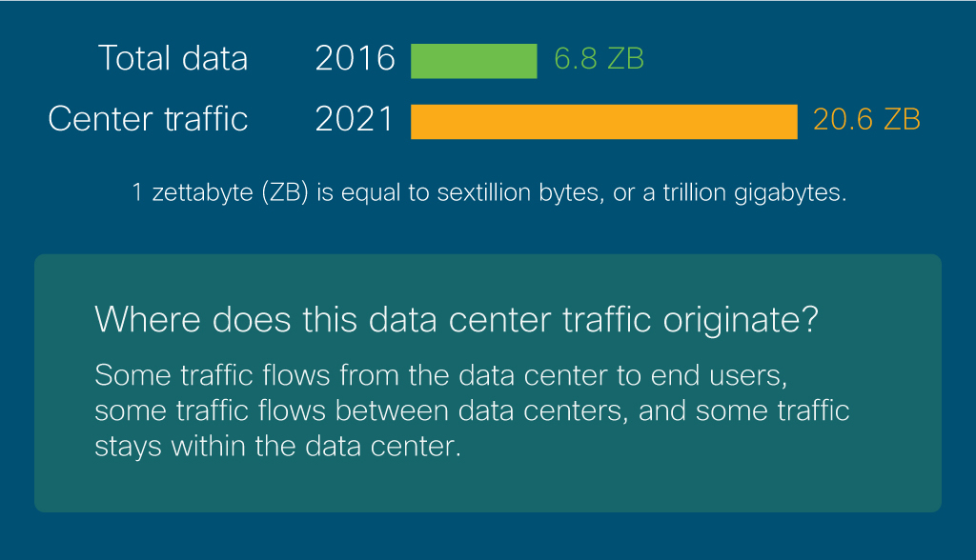
Task: Click 'Where does this data center traffic originate?' heading
Action: 457,320
